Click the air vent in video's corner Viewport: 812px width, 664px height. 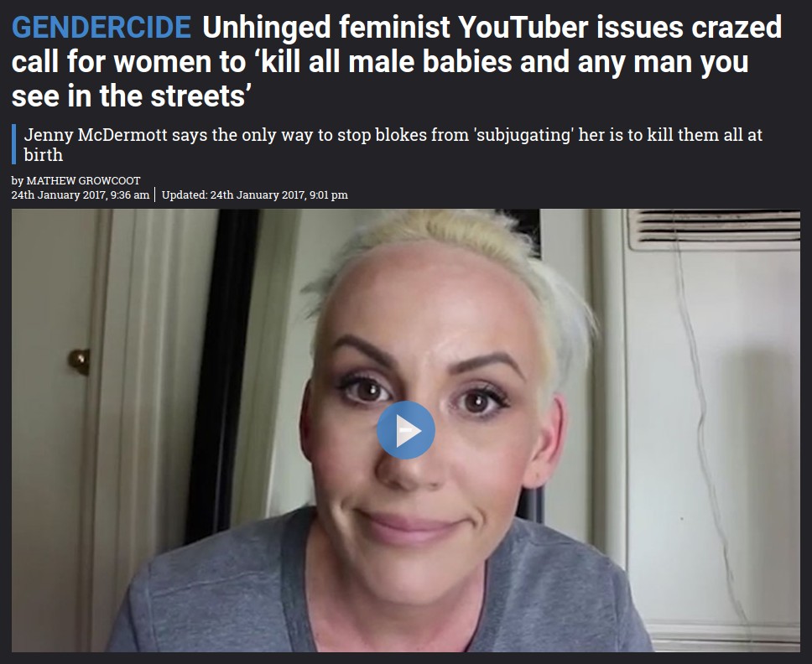[x=714, y=229]
